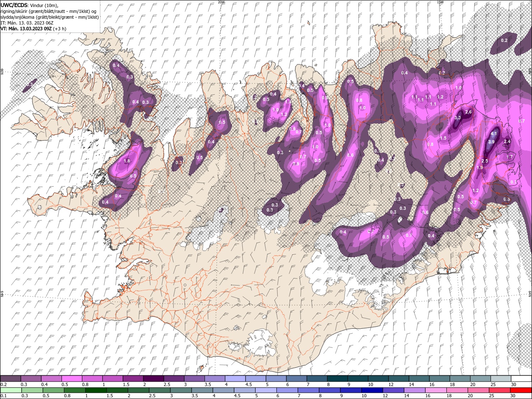
Task: Click the pale green swatch between rain legend 0.1 and 0.3
Action: [10, 390]
